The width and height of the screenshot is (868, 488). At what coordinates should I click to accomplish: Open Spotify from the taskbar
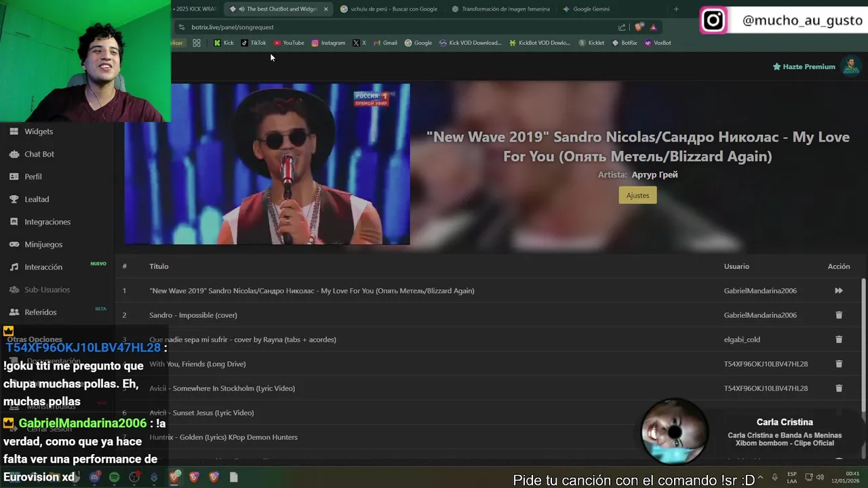[x=114, y=477]
